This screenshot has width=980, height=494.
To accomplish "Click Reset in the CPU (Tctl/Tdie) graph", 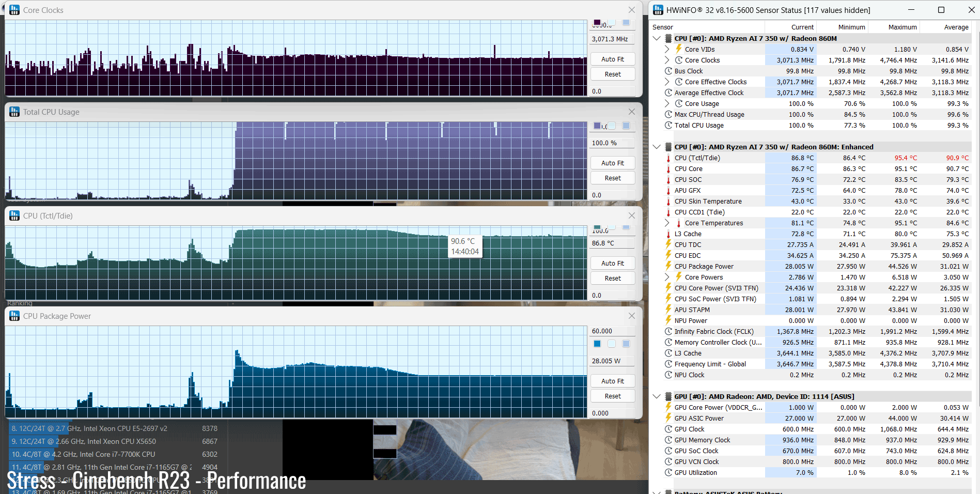I will (x=613, y=278).
